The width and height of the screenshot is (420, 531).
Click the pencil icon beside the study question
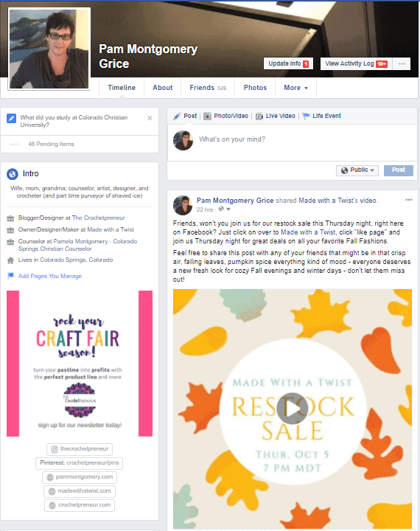[12, 118]
